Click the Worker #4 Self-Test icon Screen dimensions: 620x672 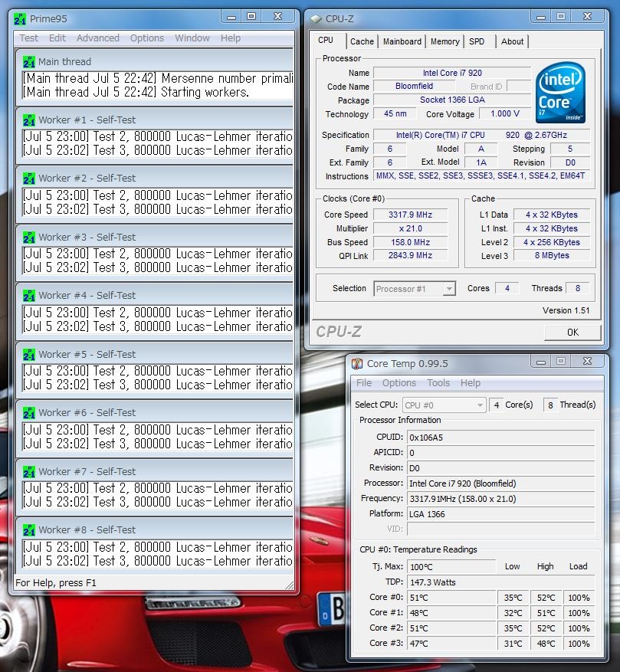(29, 296)
